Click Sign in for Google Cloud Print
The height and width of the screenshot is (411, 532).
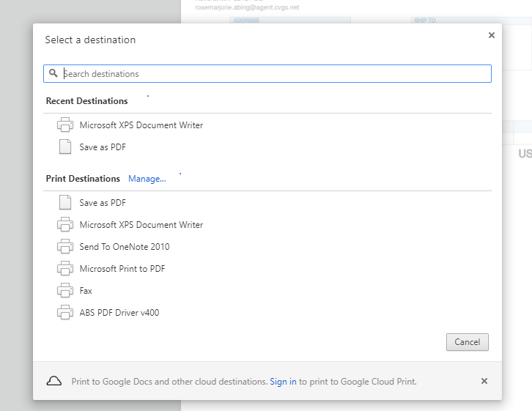tap(283, 382)
